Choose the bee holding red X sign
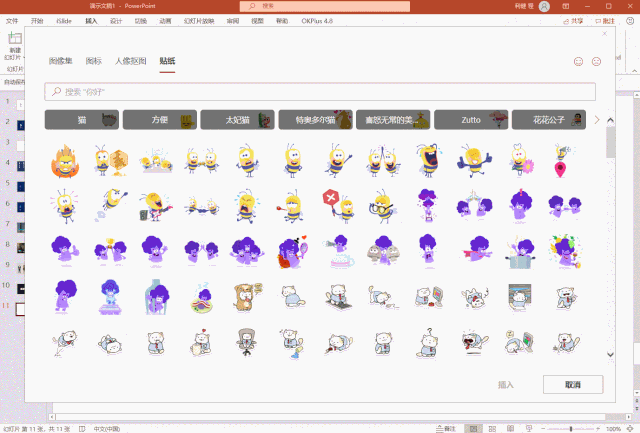 click(x=338, y=205)
